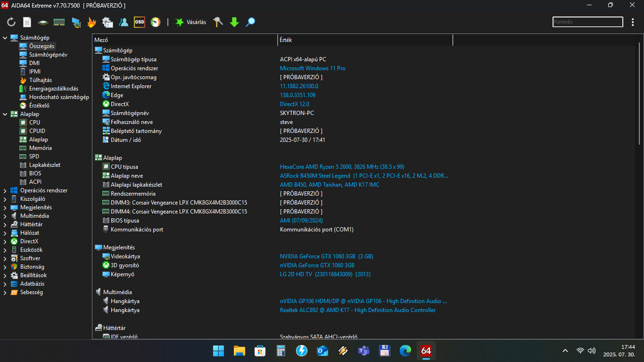Image resolution: width=644 pixels, height=362 pixels.
Task: Click the user silhouette toolbar icon
Action: (x=124, y=22)
